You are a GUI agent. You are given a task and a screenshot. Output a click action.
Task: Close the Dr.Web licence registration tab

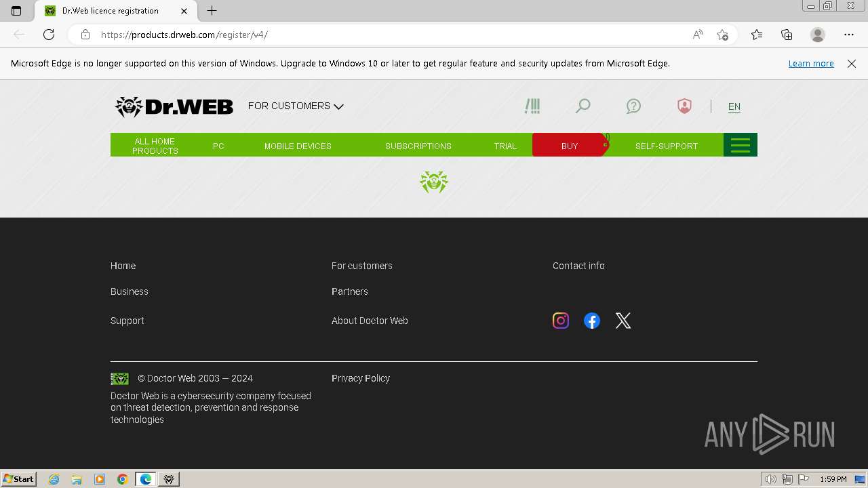point(184,11)
